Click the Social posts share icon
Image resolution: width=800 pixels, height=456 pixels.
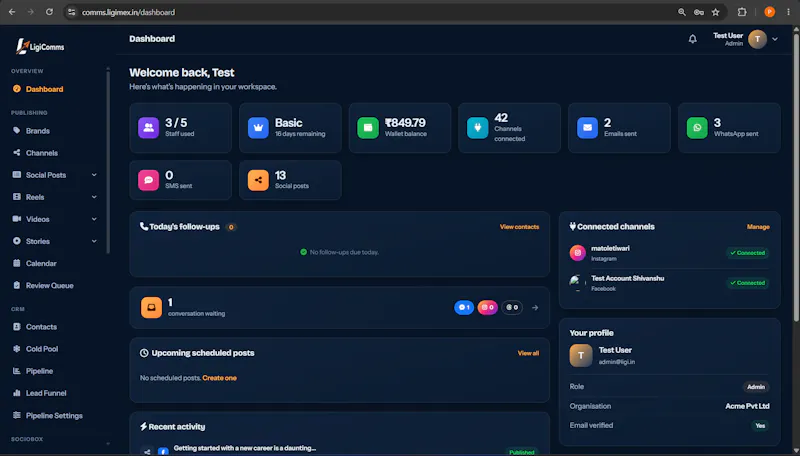[x=258, y=180]
